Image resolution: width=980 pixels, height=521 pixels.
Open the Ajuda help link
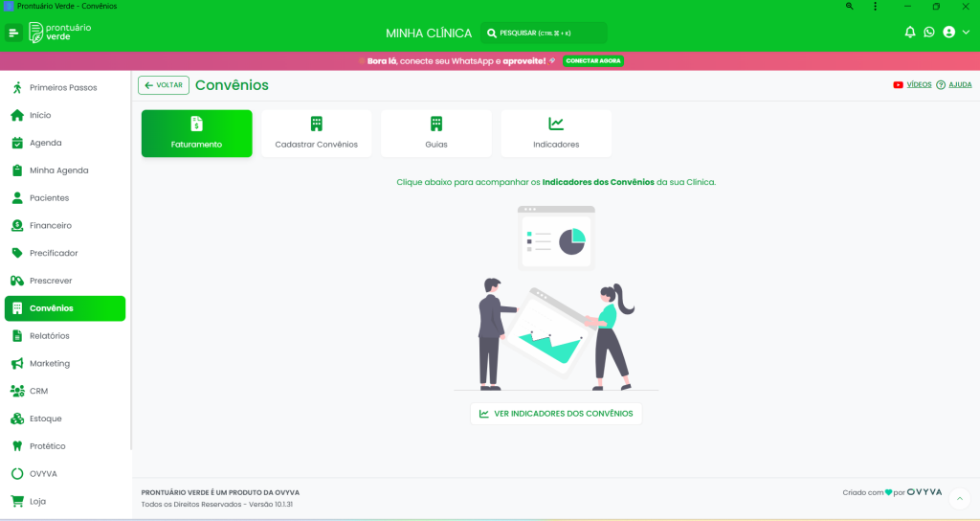(x=953, y=84)
